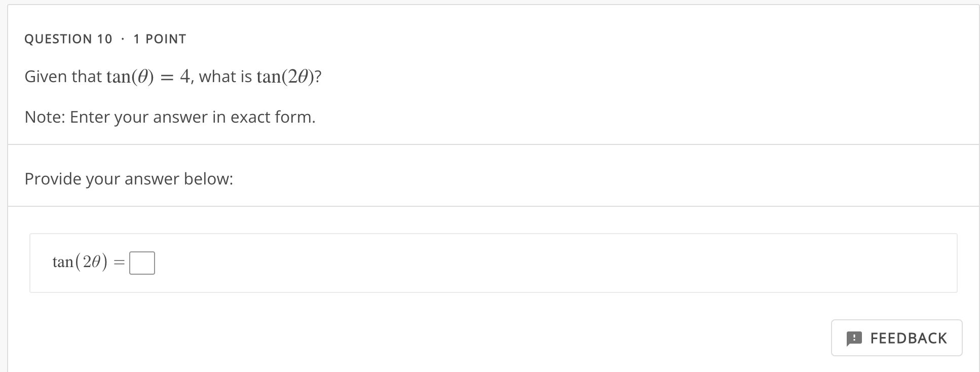980x372 pixels.
Task: Click the note about exact form
Action: (x=170, y=117)
